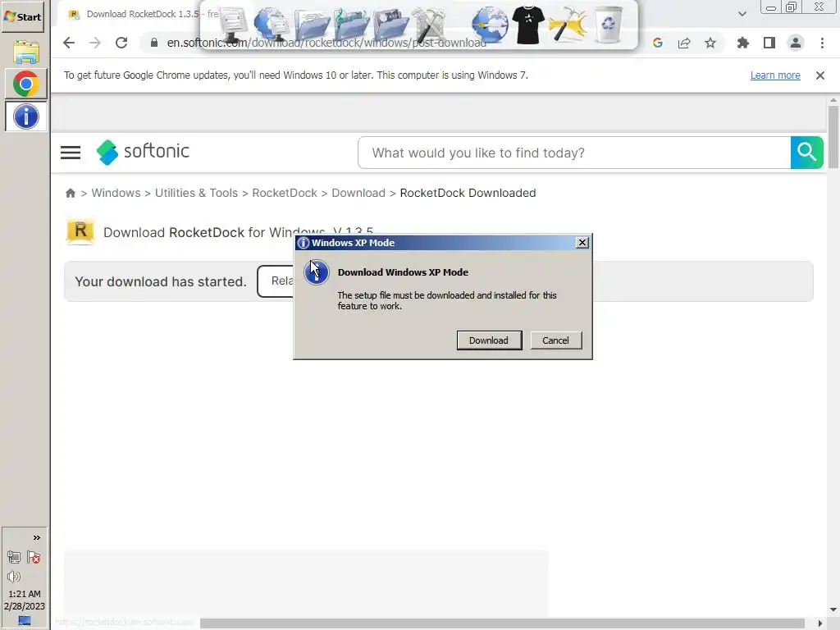Open Windows Explorer from the taskbar
This screenshot has height=630, width=840.
[25, 52]
